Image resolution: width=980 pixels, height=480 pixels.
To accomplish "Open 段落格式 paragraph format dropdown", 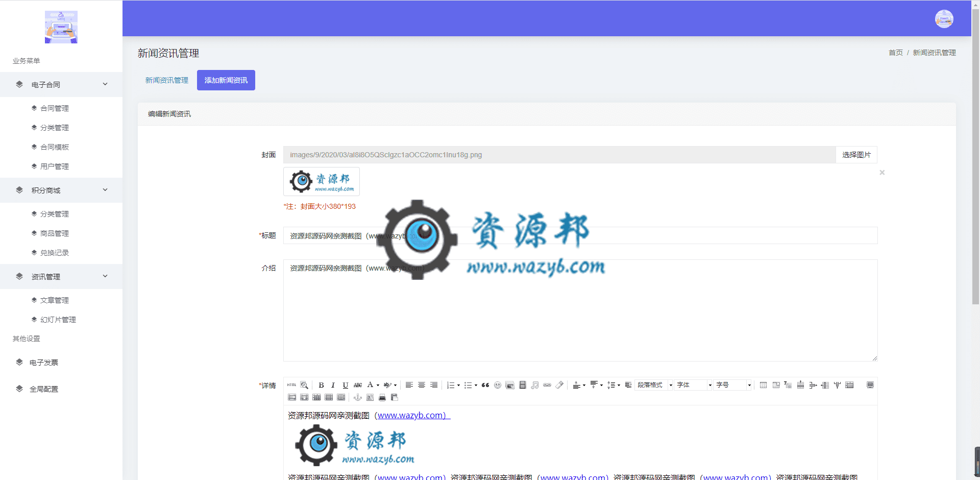I will [x=654, y=385].
